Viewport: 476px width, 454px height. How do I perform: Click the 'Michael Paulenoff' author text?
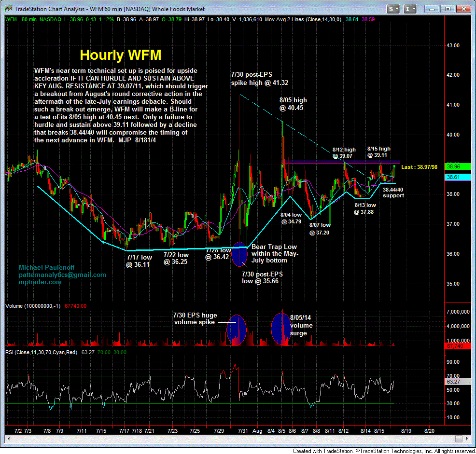(x=46, y=267)
